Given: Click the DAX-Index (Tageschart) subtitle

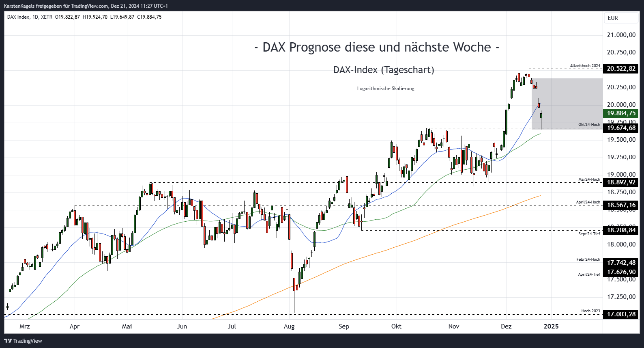Looking at the screenshot, I should 384,70.
